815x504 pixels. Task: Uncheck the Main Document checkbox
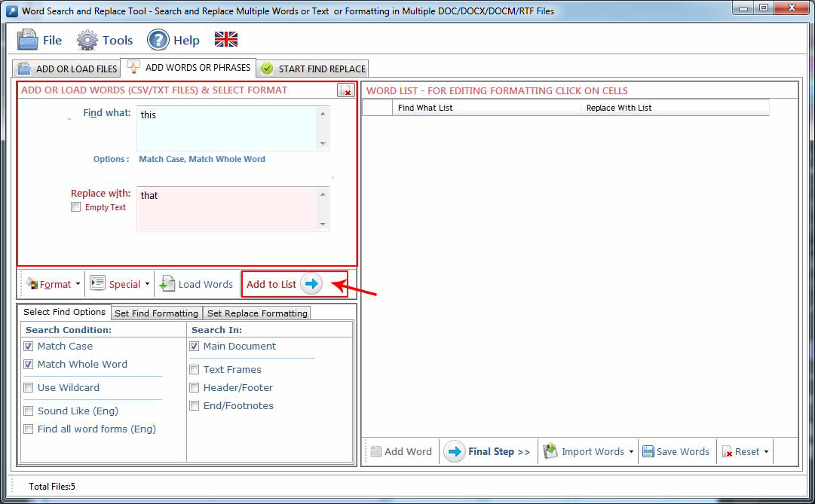[x=195, y=346]
